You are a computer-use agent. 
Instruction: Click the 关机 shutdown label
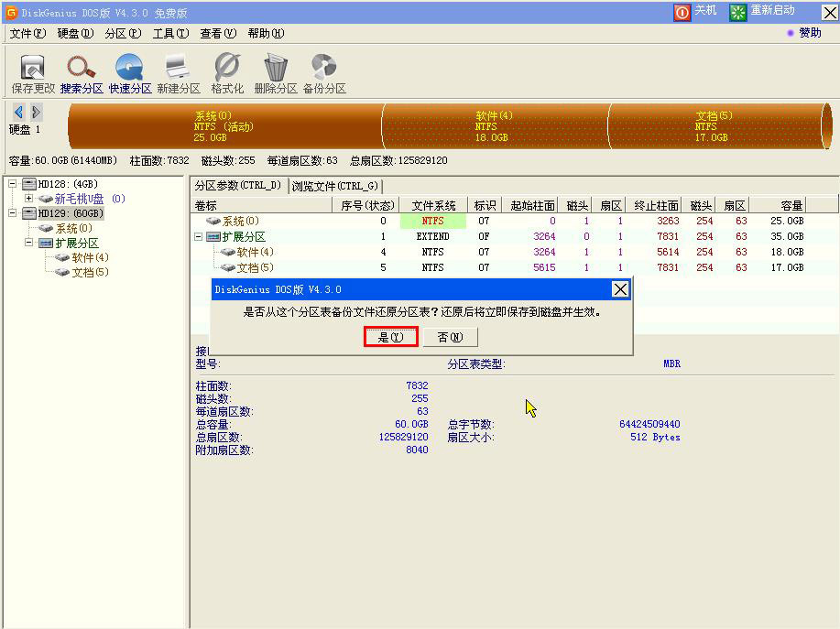click(x=705, y=11)
